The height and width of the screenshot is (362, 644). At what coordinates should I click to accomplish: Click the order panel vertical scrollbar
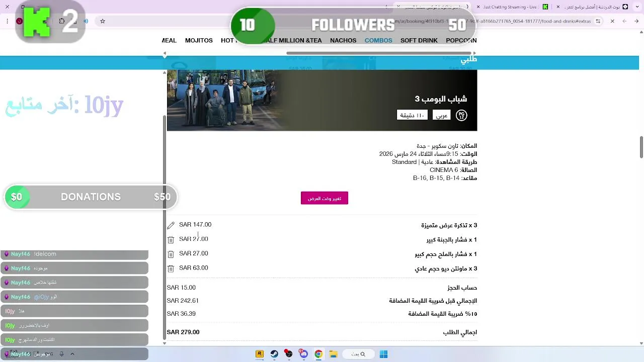click(x=164, y=226)
